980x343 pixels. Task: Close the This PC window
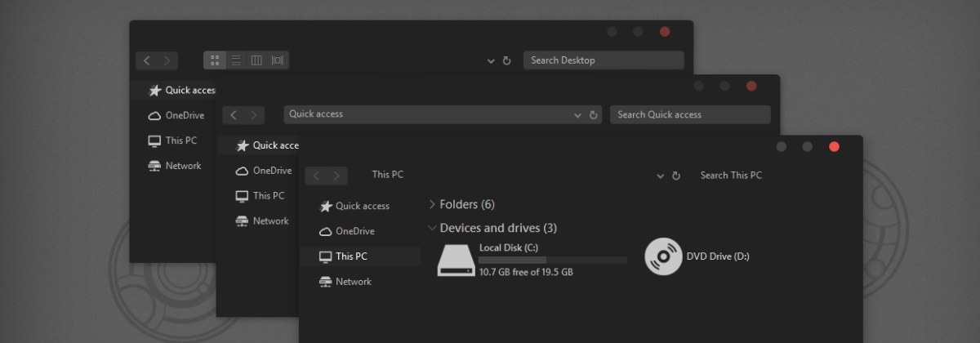pos(834,146)
